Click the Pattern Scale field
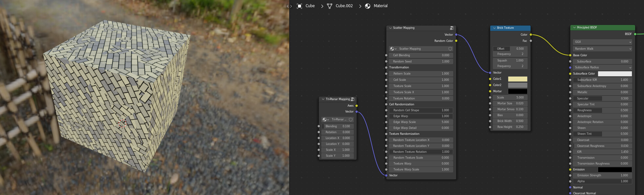644x195 pixels. (x=421, y=74)
